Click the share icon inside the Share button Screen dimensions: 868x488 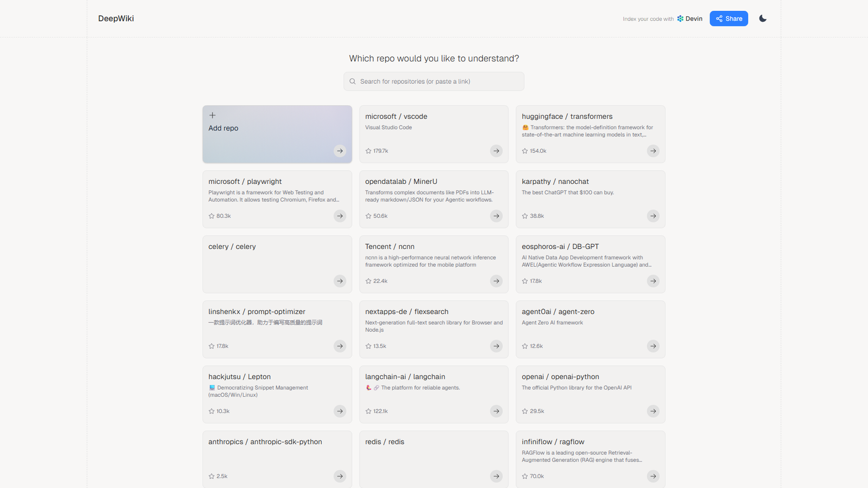coord(718,18)
